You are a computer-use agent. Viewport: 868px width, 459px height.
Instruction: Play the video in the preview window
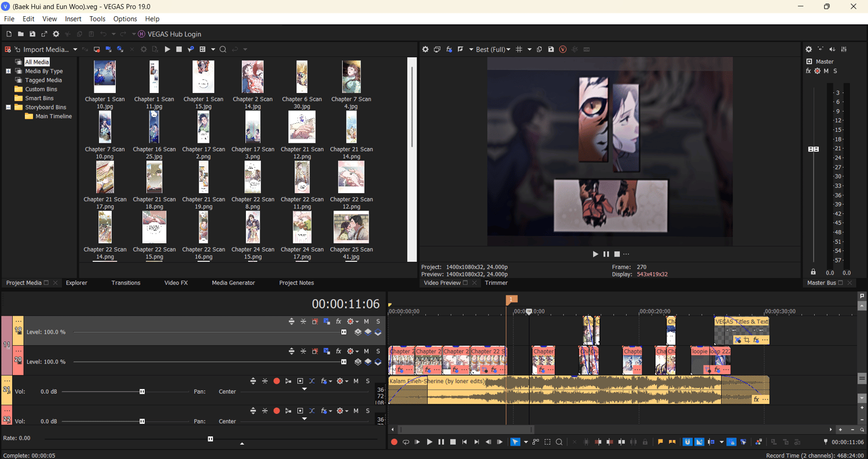point(595,254)
